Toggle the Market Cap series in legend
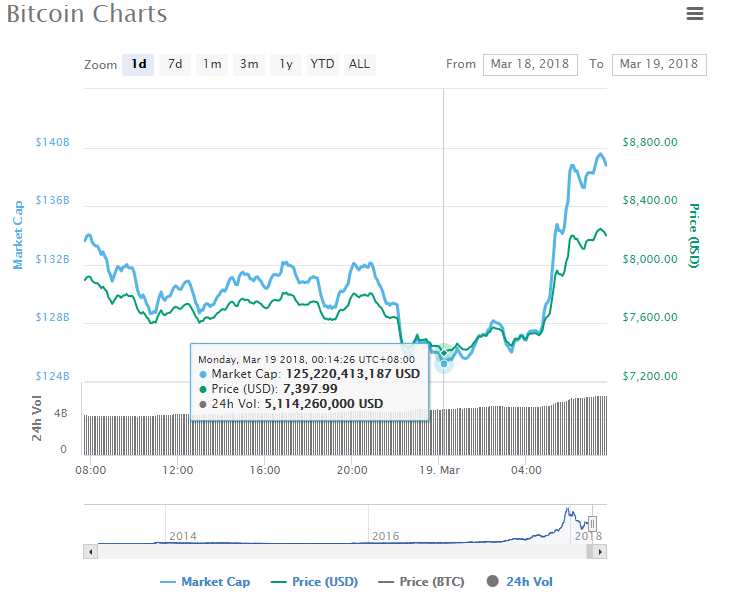The height and width of the screenshot is (597, 738). click(205, 582)
